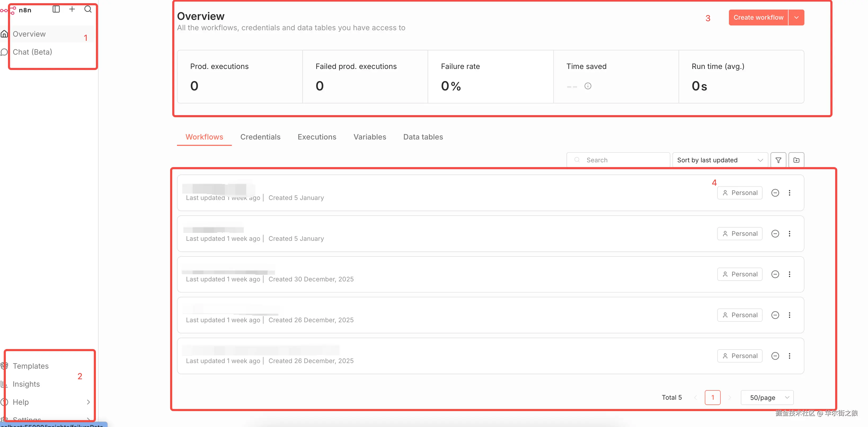This screenshot has width=868, height=427.
Task: Click the Time saved info icon
Action: [588, 86]
